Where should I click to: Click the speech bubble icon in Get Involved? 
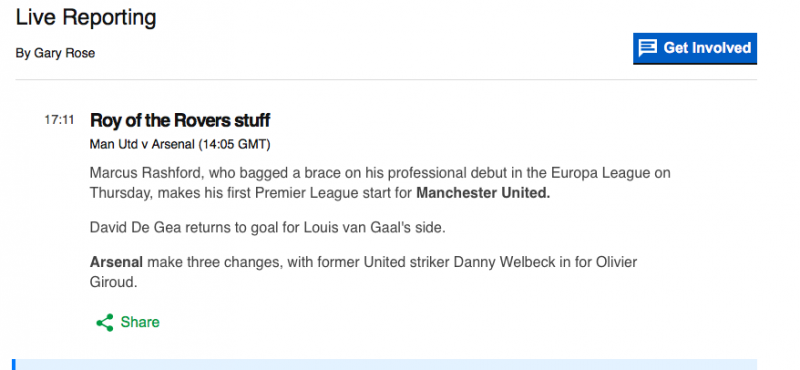pyautogui.click(x=647, y=48)
